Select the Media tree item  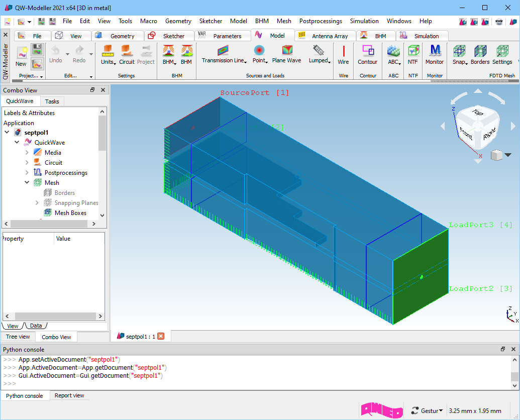pos(53,153)
